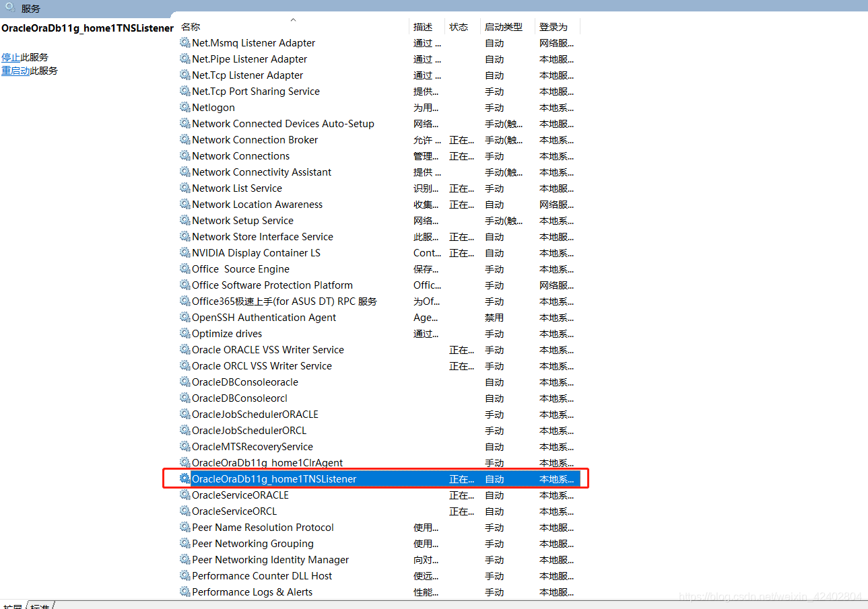Sort by the 启动类型 column header
This screenshot has height=609, width=868.
(504, 27)
